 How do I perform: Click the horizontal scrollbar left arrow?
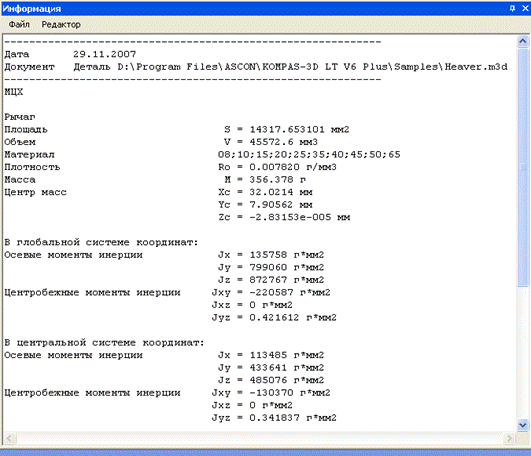click(x=10, y=438)
